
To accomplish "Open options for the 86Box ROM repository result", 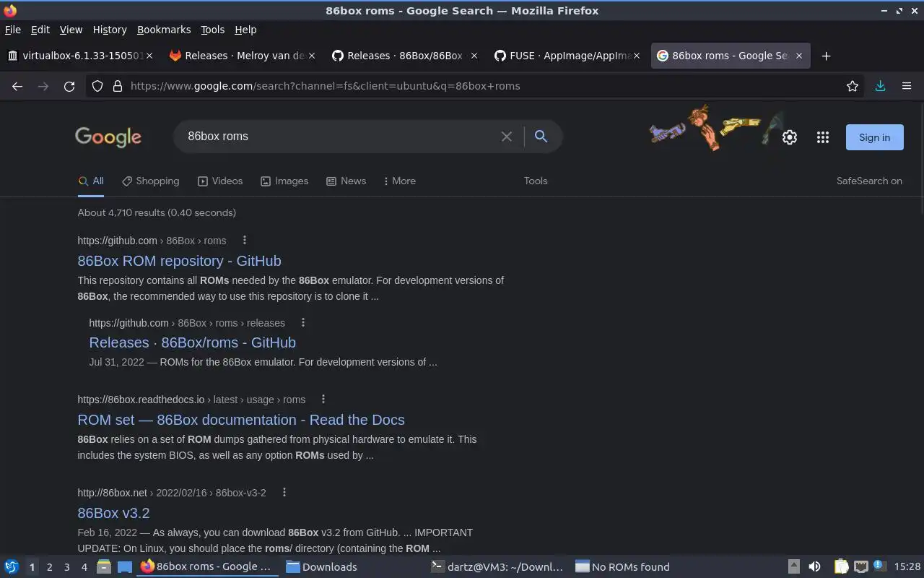I will [x=244, y=240].
